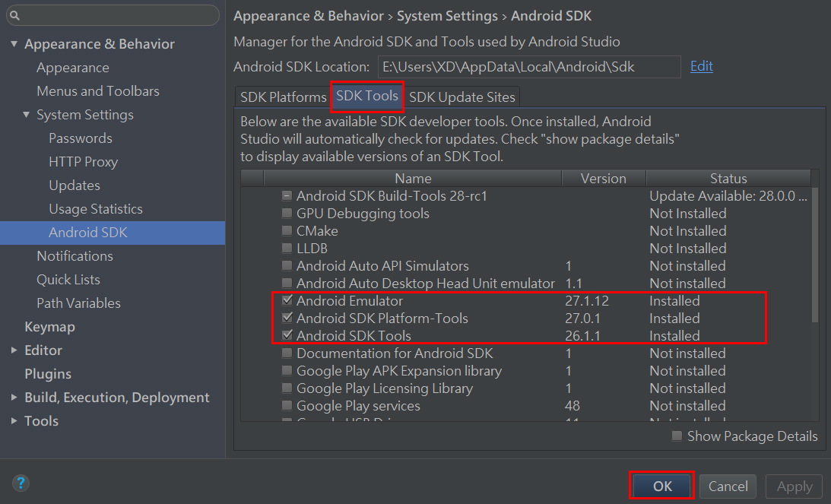Click version 27.1.12 of Android Emulator
831x504 pixels.
(587, 301)
